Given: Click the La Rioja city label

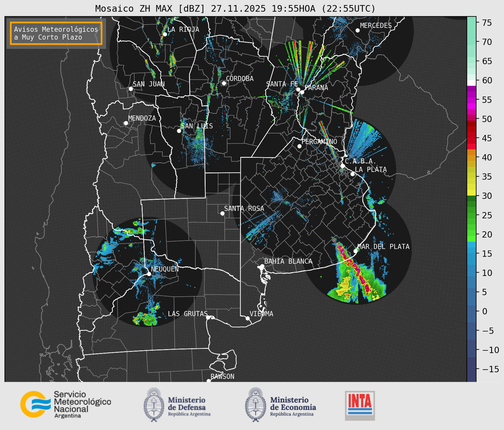Looking at the screenshot, I should [183, 29].
